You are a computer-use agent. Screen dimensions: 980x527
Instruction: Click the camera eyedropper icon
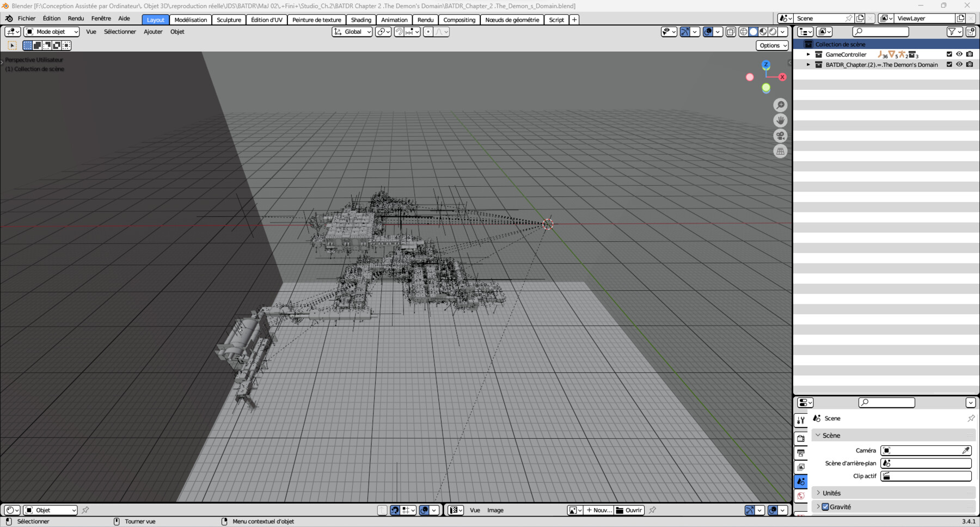965,450
